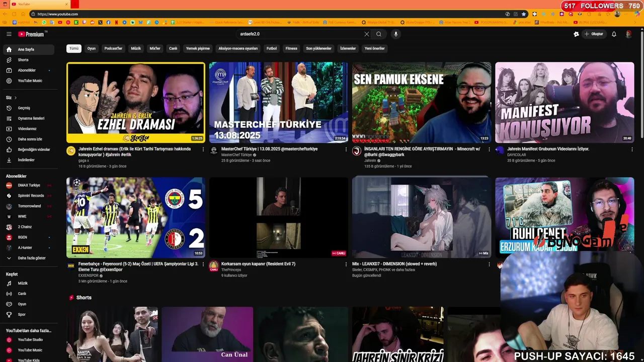Open Keşfet Müzik
The height and width of the screenshot is (362, 644).
[28, 284]
